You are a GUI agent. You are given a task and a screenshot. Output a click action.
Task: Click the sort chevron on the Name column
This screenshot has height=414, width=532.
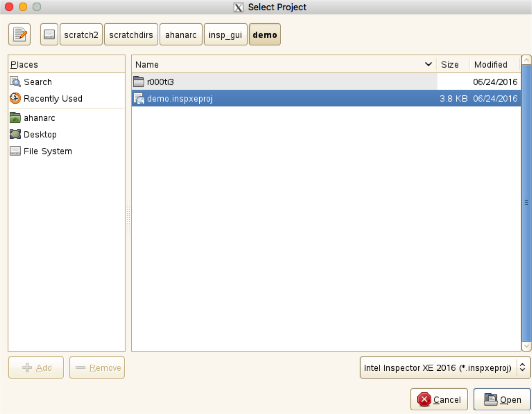[428, 65]
